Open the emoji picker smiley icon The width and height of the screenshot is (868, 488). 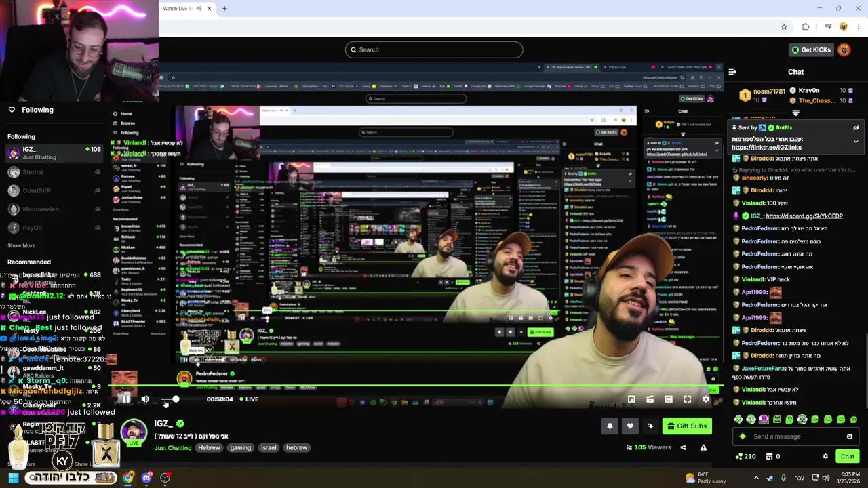(x=850, y=436)
